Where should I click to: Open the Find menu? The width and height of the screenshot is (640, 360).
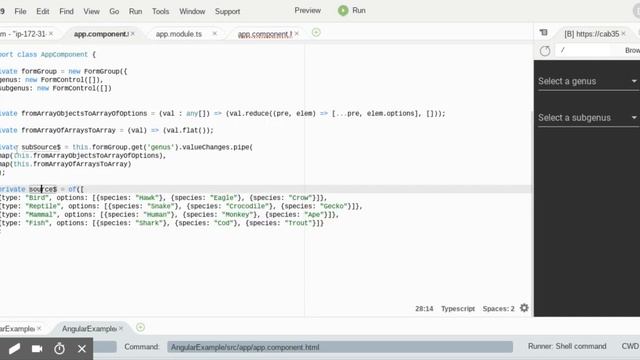pos(67,11)
